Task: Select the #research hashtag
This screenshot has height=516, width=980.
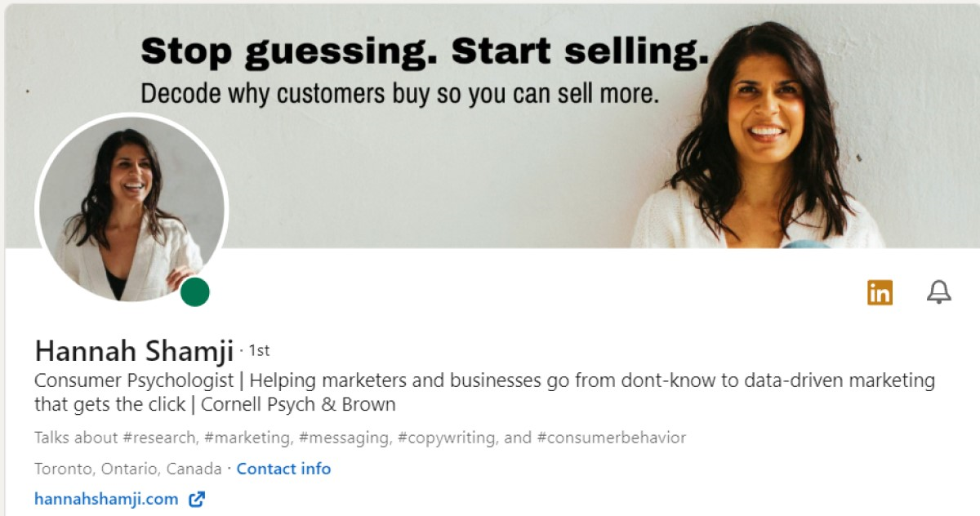Action: 160,438
